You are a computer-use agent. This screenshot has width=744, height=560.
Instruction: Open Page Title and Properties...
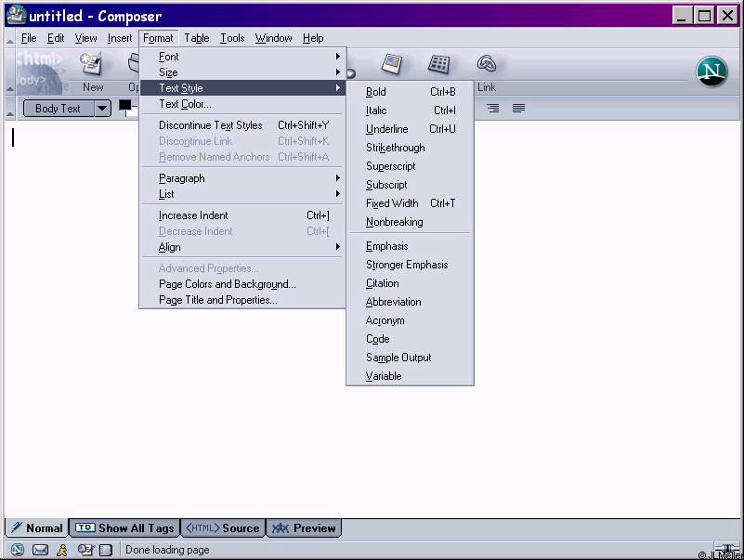click(x=243, y=299)
